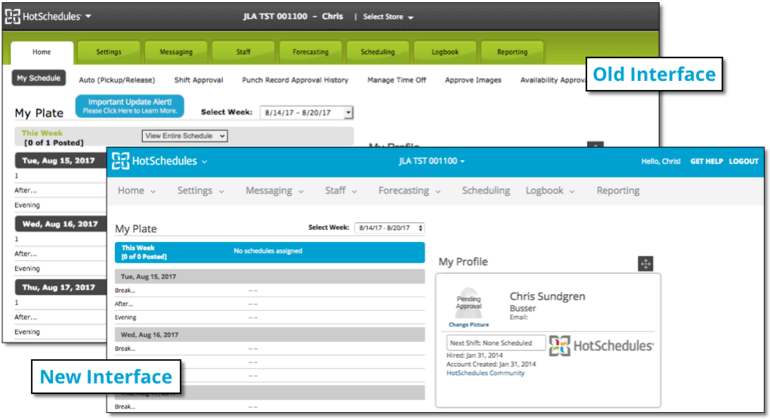Click Chris Sundgren name in profile
Screen dimensions: 770x419
coord(547,296)
